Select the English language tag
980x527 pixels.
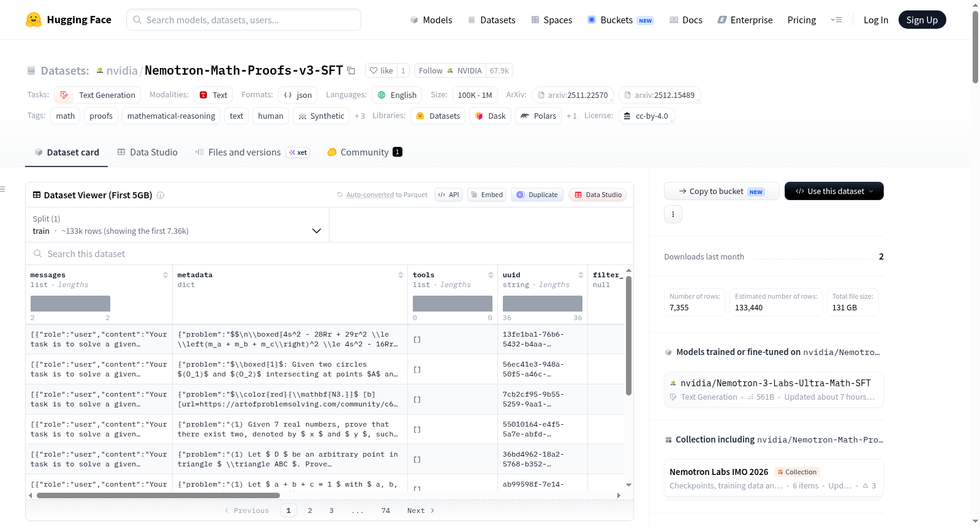pos(398,95)
